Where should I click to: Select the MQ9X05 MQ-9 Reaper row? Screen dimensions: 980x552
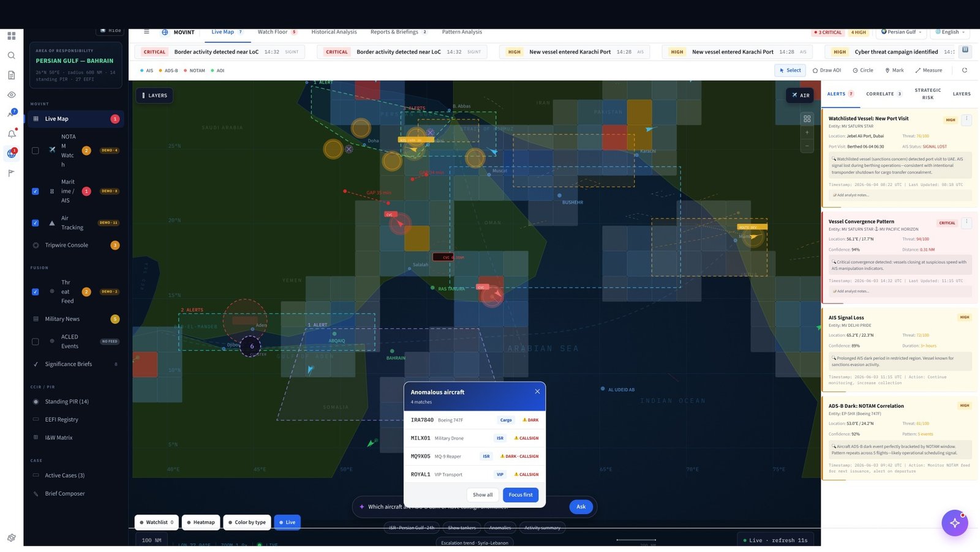pyautogui.click(x=475, y=457)
